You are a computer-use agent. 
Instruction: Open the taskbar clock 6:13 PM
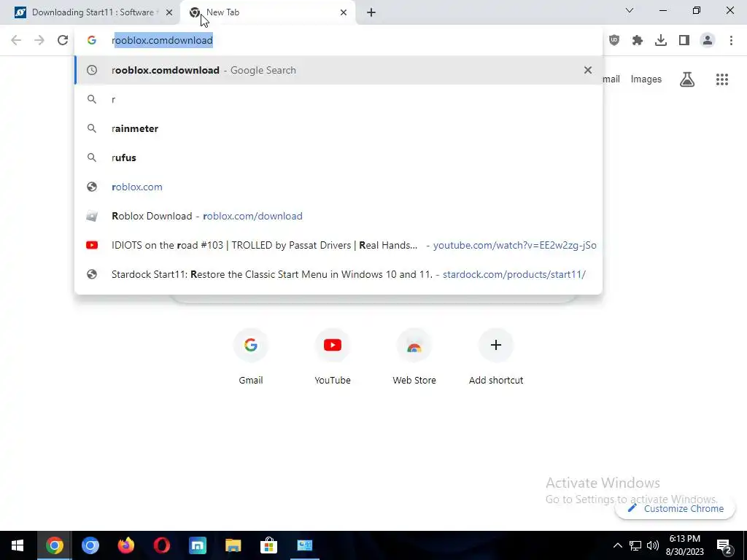pos(684,545)
